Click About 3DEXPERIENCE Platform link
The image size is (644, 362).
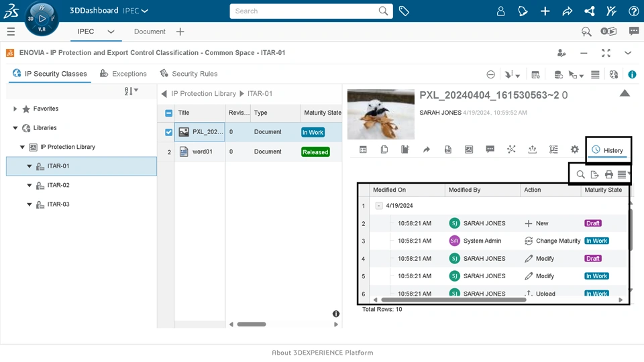coord(323,353)
